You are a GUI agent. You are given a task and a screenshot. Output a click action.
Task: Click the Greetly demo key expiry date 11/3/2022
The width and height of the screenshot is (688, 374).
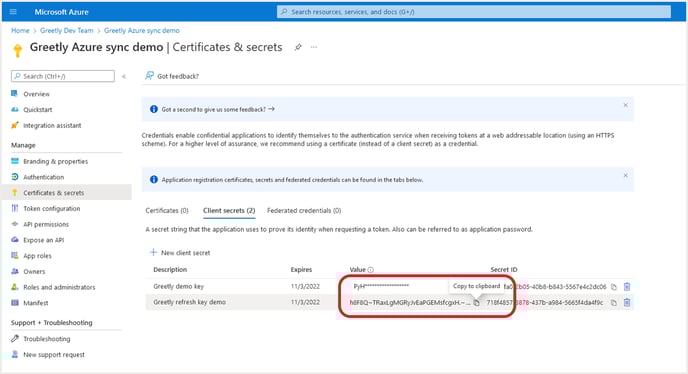(305, 286)
